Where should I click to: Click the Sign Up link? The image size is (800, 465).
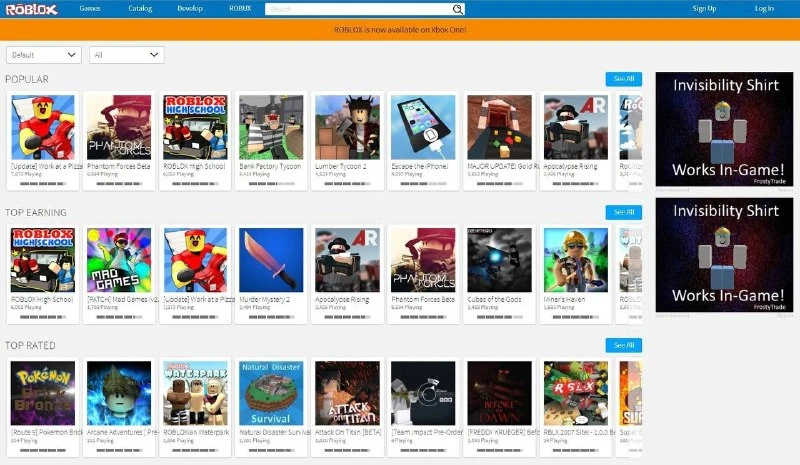[704, 8]
